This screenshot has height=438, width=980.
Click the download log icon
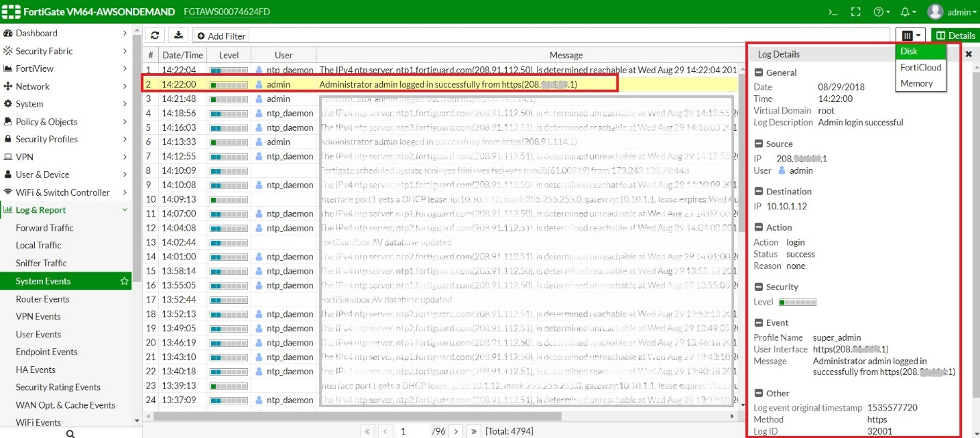(x=178, y=36)
